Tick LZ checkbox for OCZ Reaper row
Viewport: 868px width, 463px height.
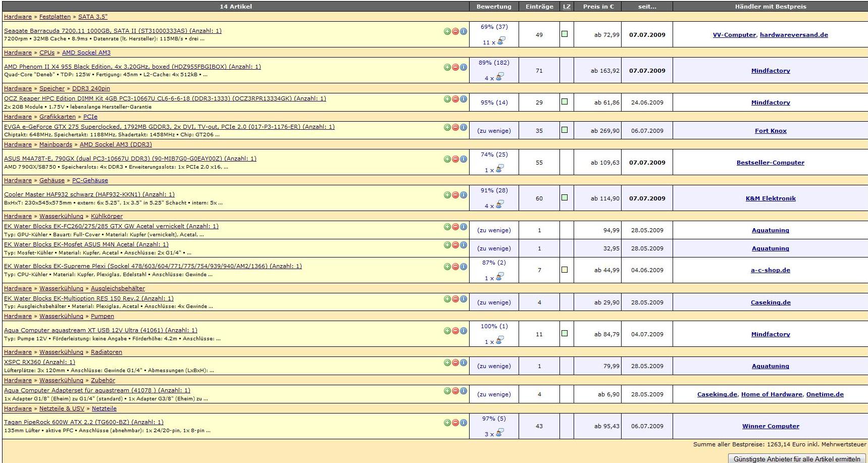pos(565,101)
